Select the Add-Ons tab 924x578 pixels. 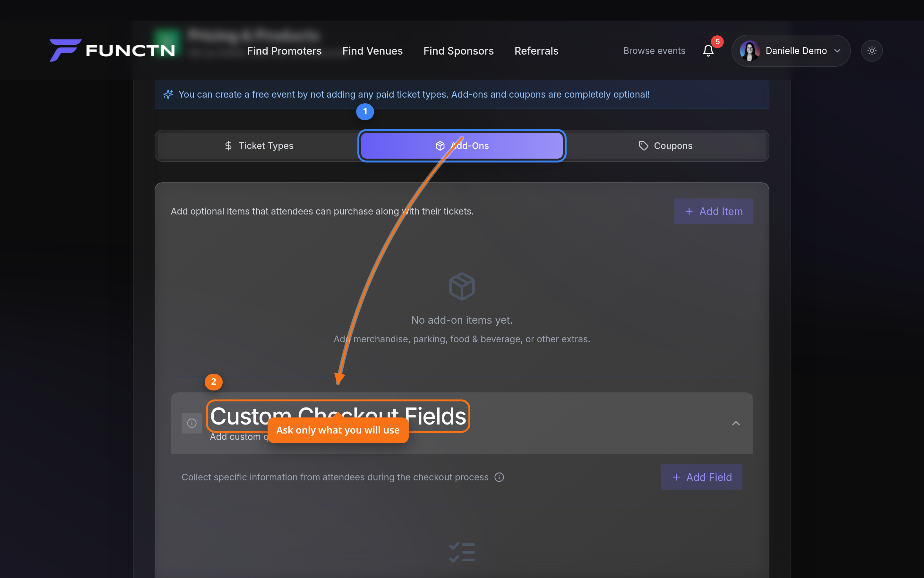[462, 146]
